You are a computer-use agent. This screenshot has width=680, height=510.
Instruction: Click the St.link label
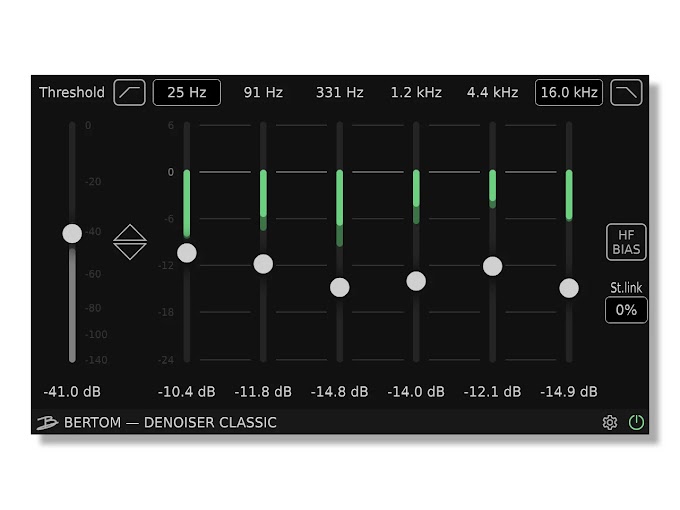click(626, 288)
